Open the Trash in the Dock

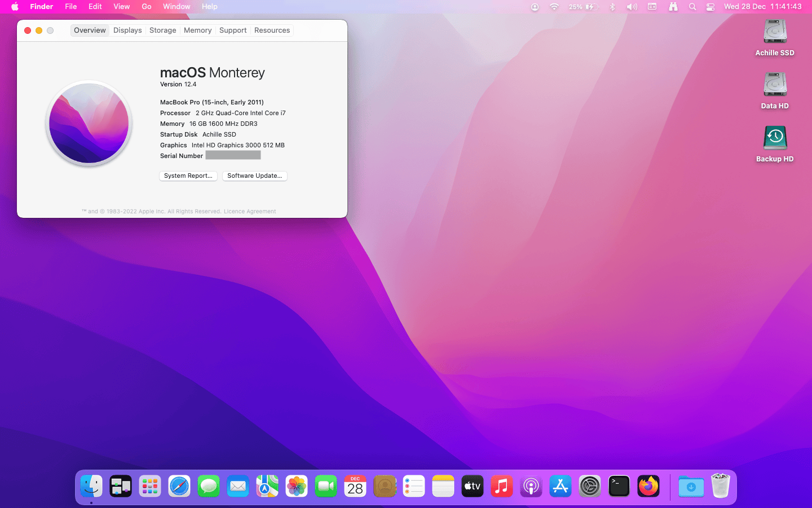[x=720, y=486]
